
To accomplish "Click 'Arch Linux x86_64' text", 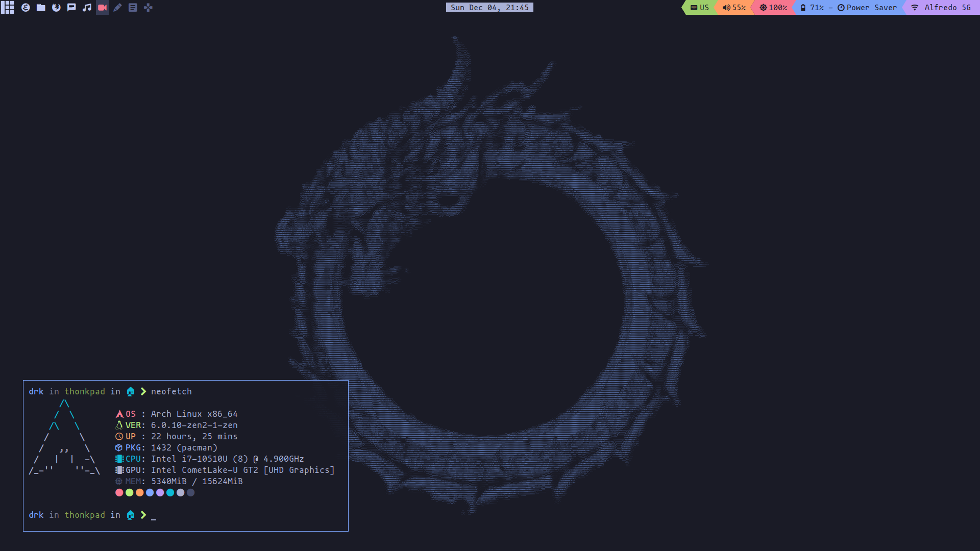I will click(194, 414).
